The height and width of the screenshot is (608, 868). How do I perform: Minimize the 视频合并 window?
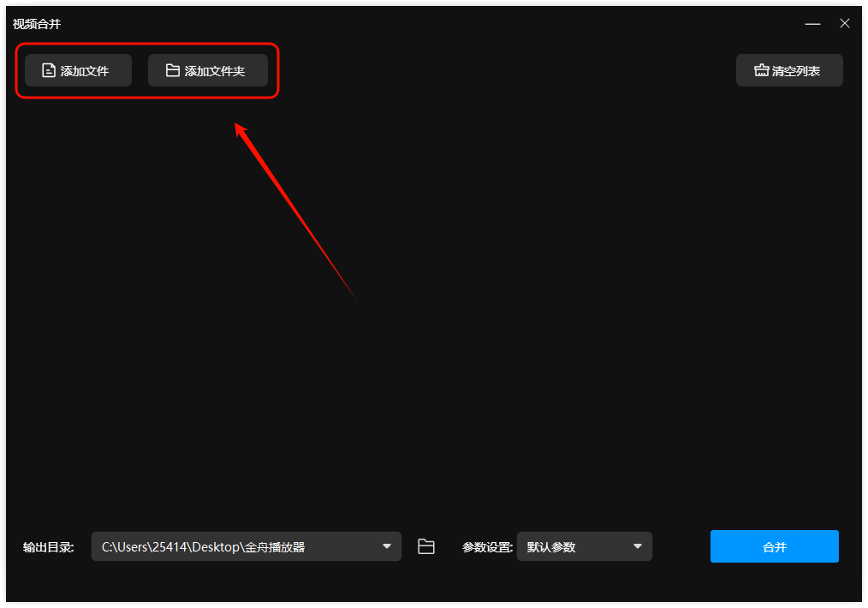tap(812, 24)
